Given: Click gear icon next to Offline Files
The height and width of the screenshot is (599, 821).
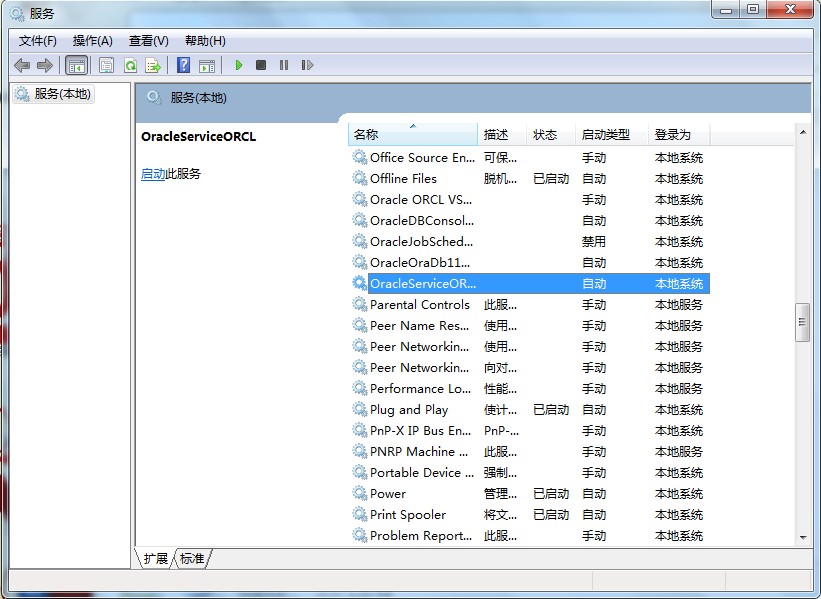Looking at the screenshot, I should (360, 178).
